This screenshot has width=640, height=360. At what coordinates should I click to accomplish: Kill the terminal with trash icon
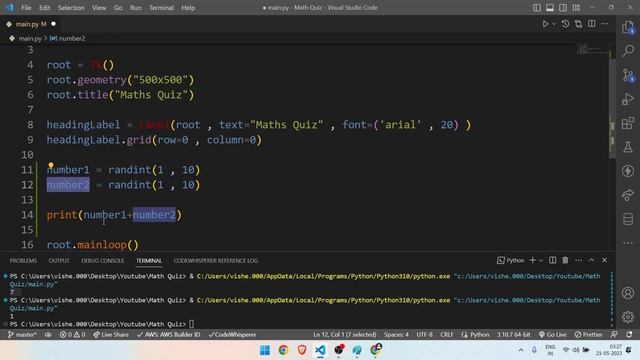click(565, 260)
